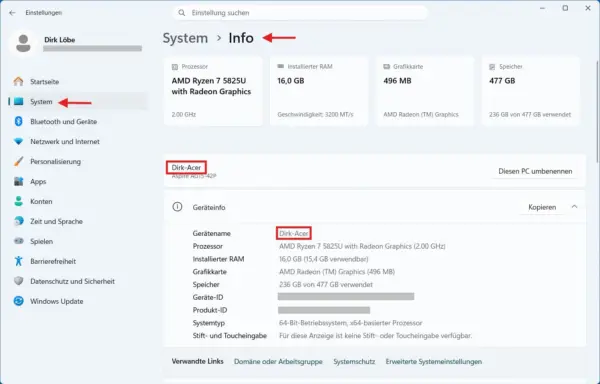Go to Personalisierung settings
The width and height of the screenshot is (600, 384).
point(78,161)
